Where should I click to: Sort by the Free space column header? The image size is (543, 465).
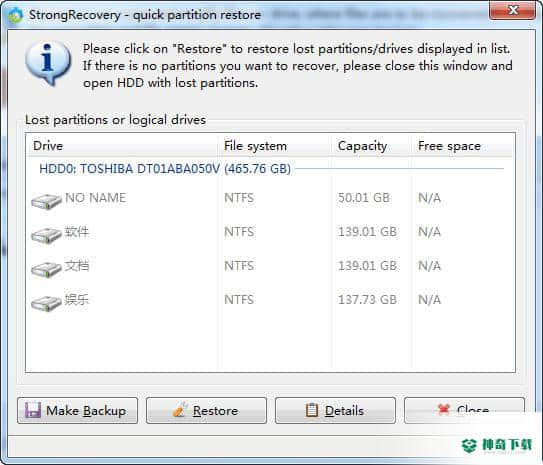click(462, 146)
